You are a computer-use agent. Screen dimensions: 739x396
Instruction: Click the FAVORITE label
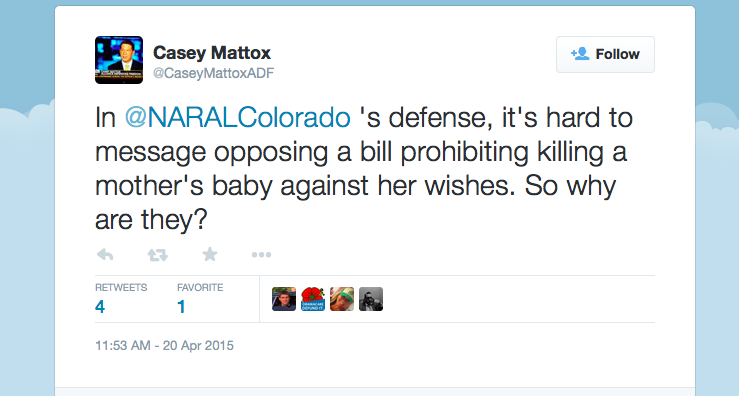[200, 287]
